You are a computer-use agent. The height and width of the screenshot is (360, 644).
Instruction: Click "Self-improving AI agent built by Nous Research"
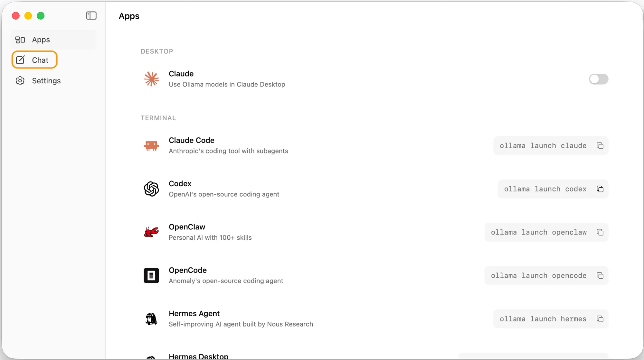pyautogui.click(x=241, y=324)
